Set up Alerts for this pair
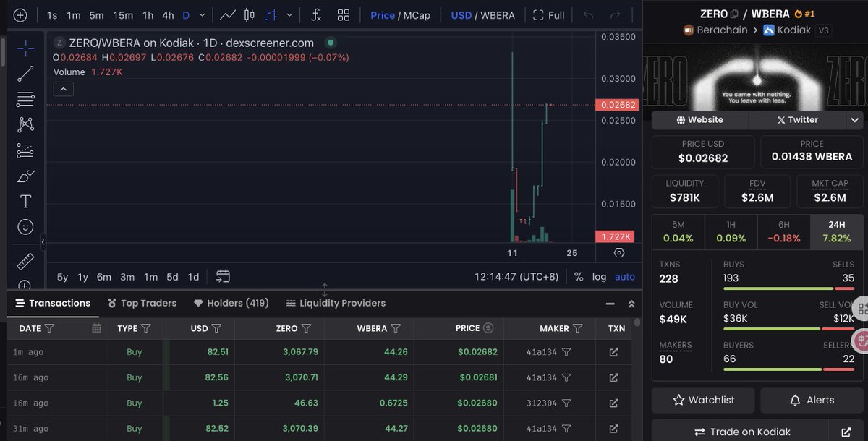The width and height of the screenshot is (868, 441). [x=812, y=400]
